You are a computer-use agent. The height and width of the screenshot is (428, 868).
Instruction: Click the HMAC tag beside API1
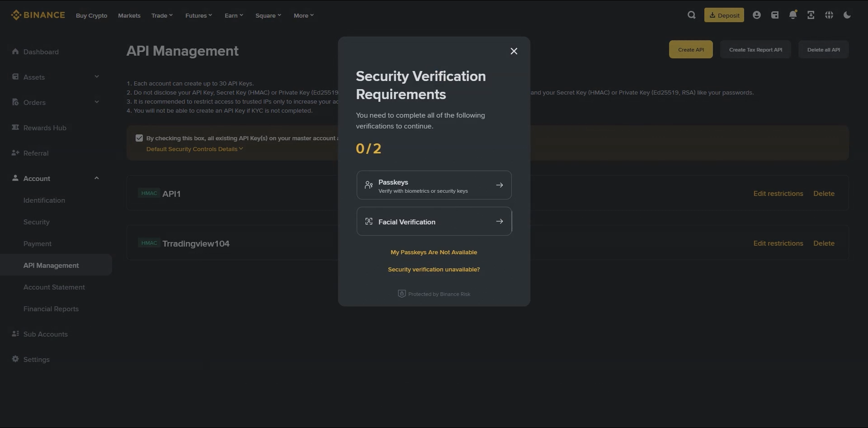(x=149, y=193)
